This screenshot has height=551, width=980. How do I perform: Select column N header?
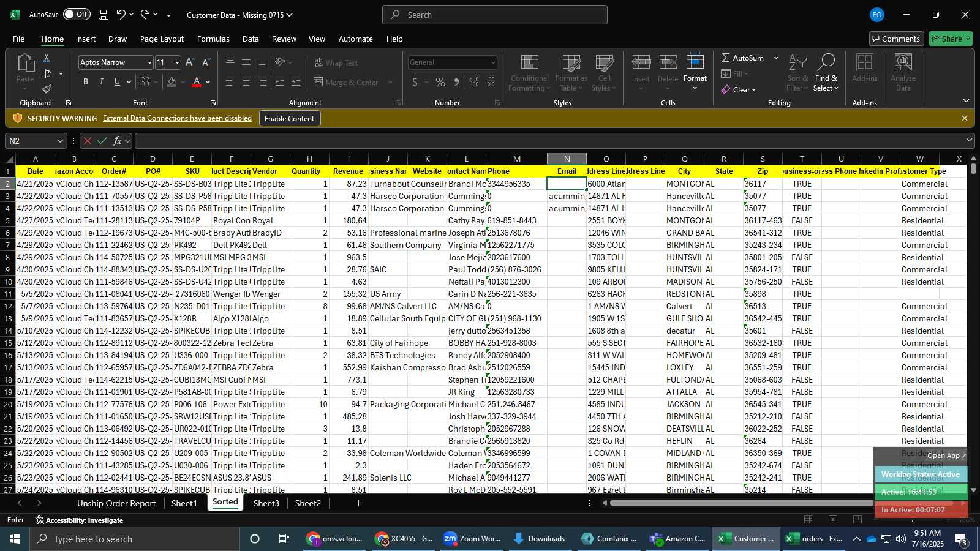tap(567, 159)
